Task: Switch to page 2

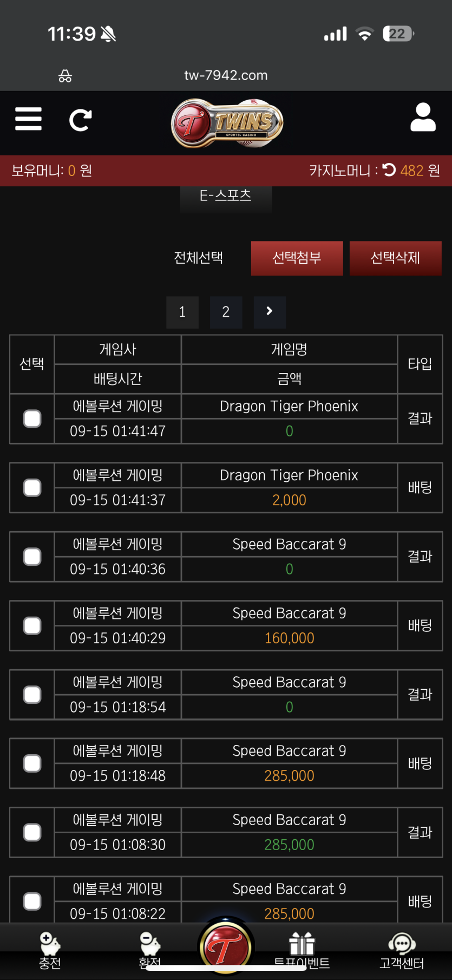Action: 226,312
